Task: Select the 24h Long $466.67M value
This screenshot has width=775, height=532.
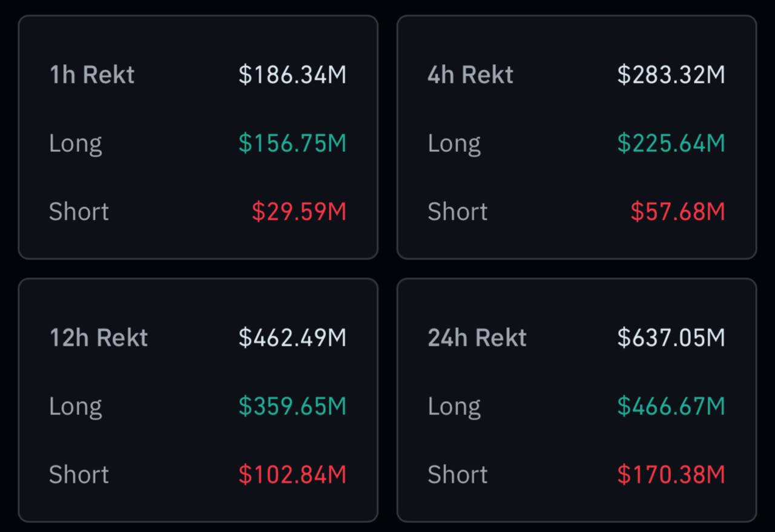Action: coord(671,406)
